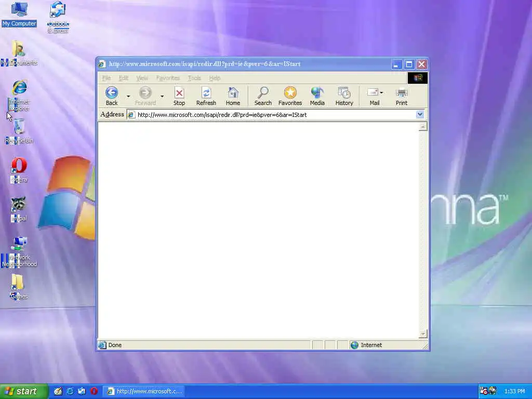Screen dimensions: 532x399
Task: Open the Favorites pane
Action: tap(290, 96)
